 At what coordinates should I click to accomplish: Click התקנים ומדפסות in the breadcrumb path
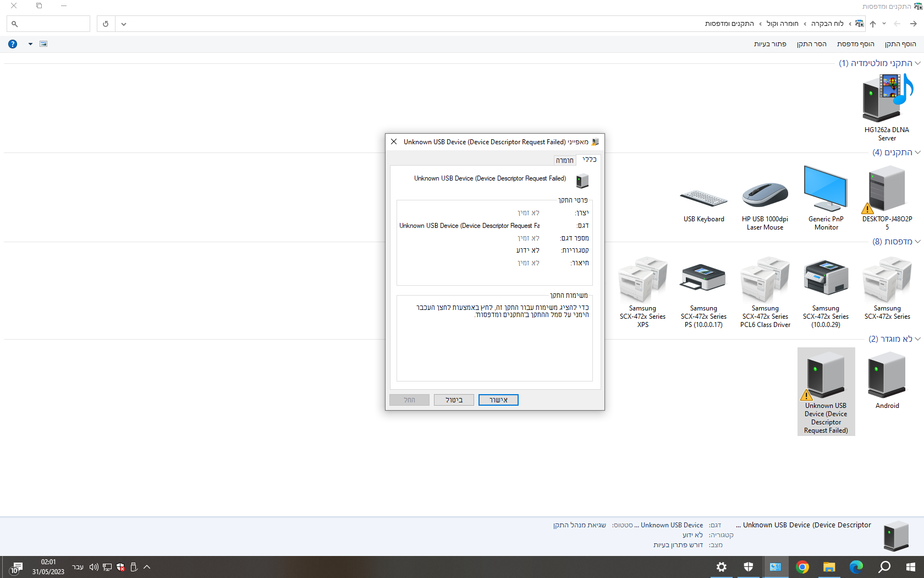[729, 24]
